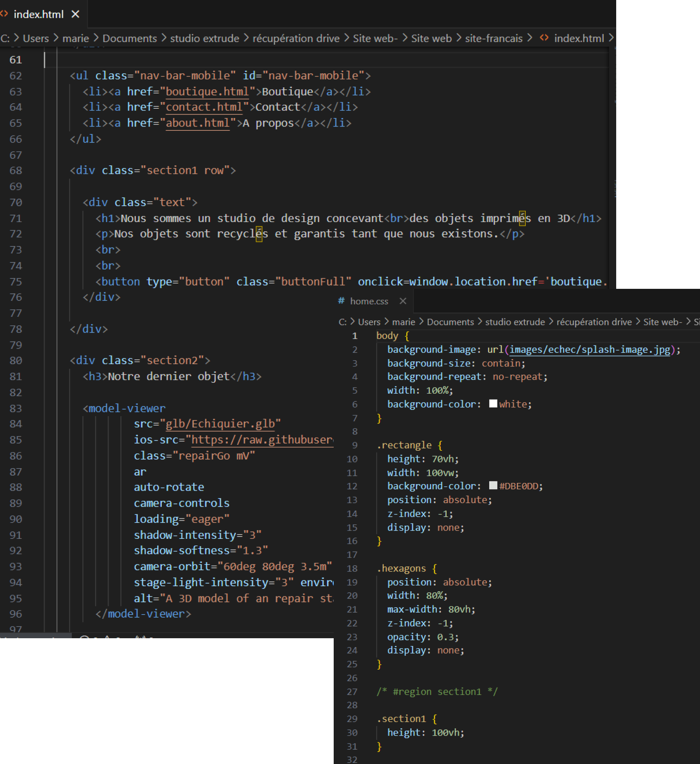700x764 pixels.
Task: Open 'récupération drive' breadcrumb in index.html path
Action: pos(296,38)
